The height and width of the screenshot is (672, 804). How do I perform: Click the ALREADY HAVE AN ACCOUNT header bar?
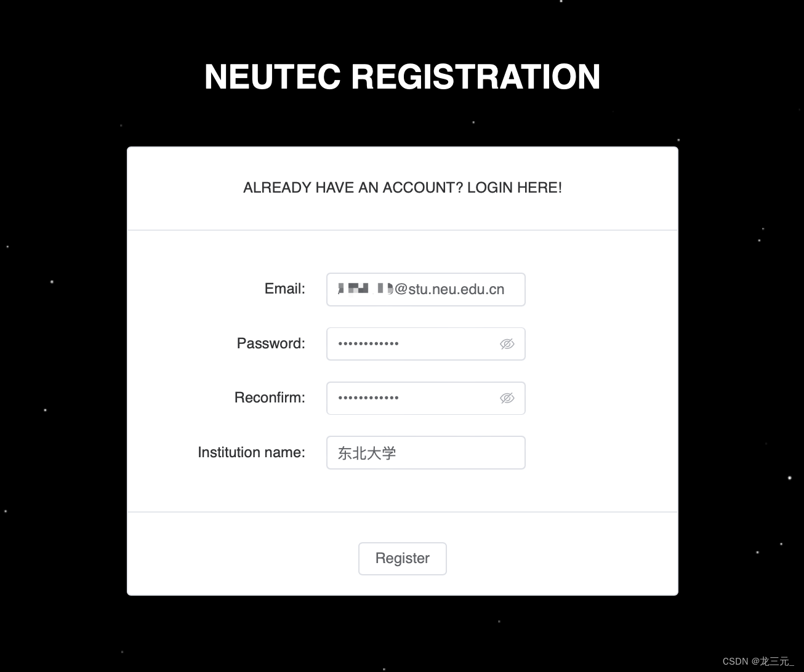(402, 188)
